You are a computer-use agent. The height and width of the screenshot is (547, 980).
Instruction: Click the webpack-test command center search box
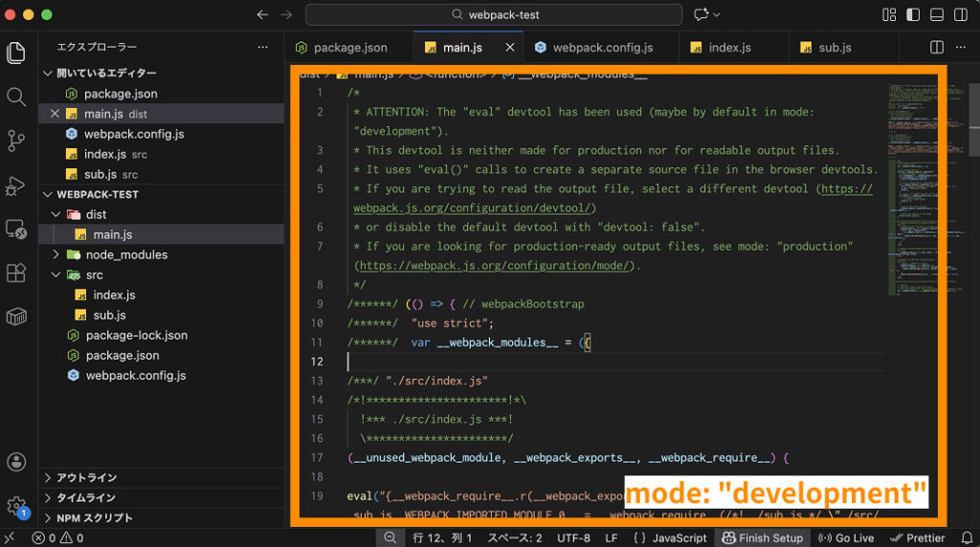[494, 14]
